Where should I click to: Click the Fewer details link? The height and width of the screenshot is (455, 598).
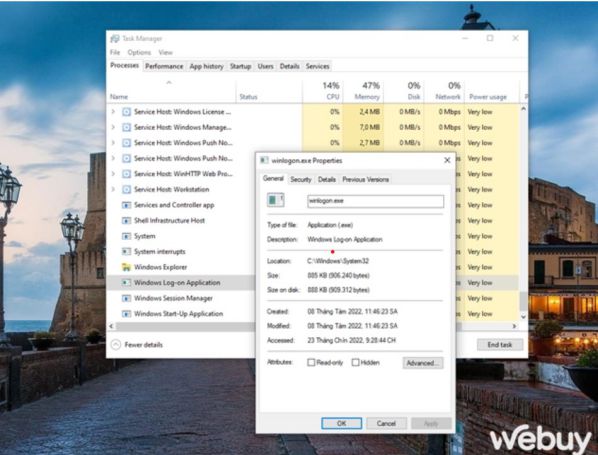pyautogui.click(x=143, y=345)
